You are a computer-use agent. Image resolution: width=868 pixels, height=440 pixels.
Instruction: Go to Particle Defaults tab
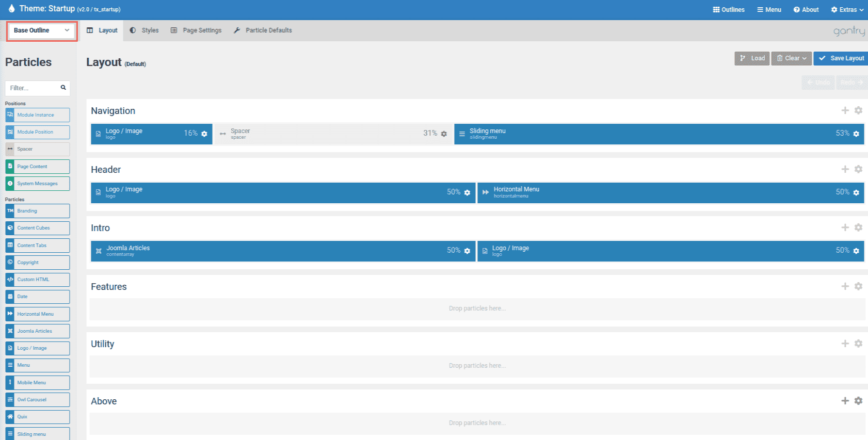coord(263,30)
